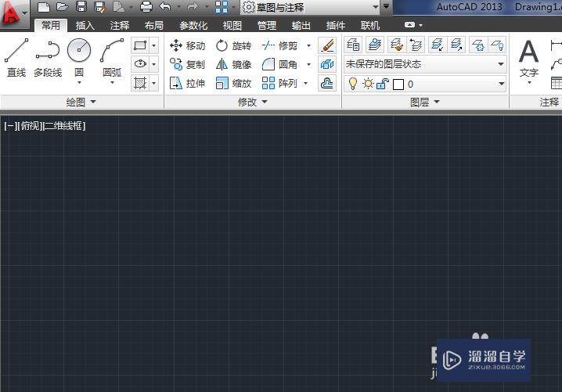The image size is (562, 392).
Task: Open the layer 0 dropdown list
Action: (x=502, y=85)
